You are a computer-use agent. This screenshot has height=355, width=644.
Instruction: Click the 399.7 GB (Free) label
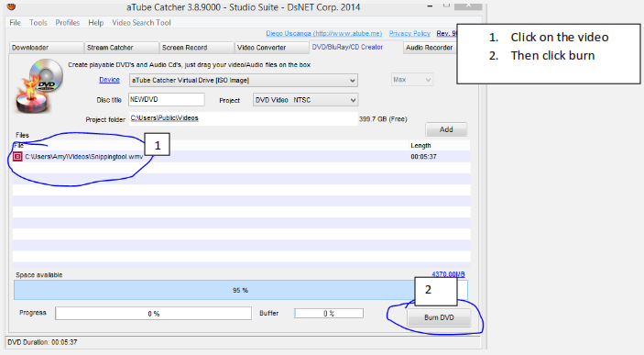[383, 119]
